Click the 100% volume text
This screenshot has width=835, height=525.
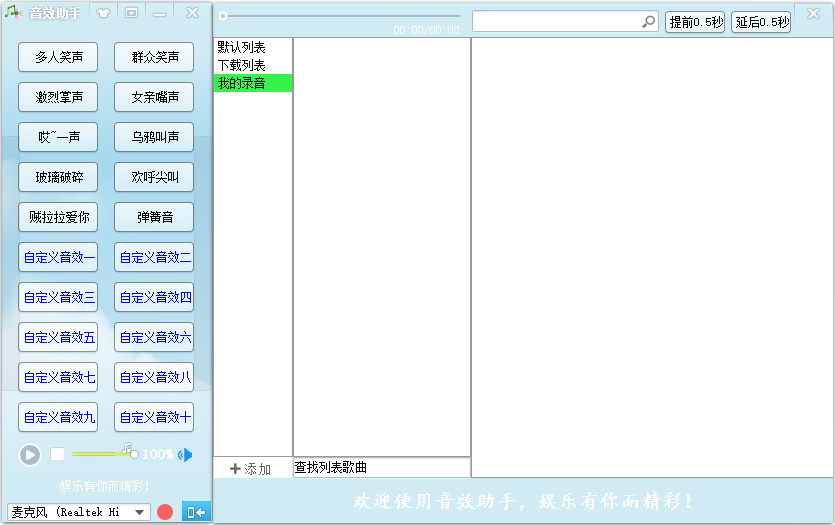pyautogui.click(x=158, y=454)
